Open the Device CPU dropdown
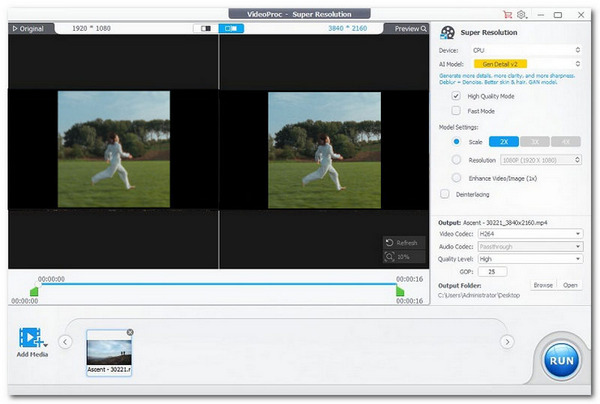Image resolution: width=600 pixels, height=404 pixels. [x=527, y=50]
